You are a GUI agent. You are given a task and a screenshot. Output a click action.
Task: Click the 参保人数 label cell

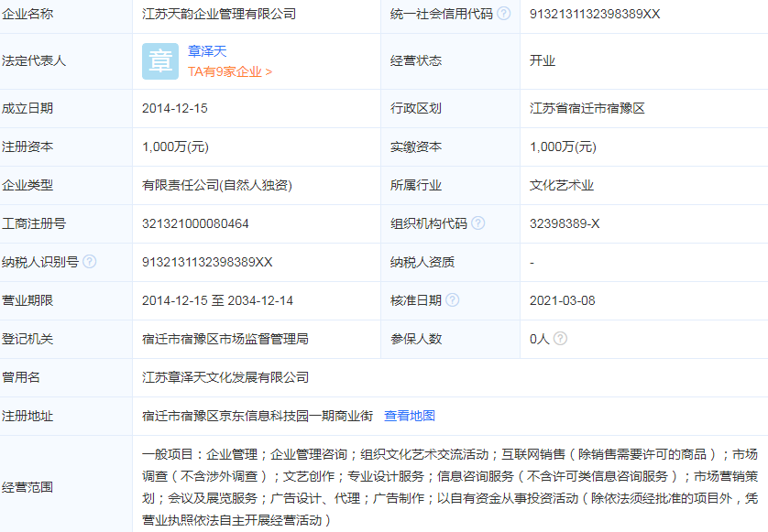[x=450, y=339]
